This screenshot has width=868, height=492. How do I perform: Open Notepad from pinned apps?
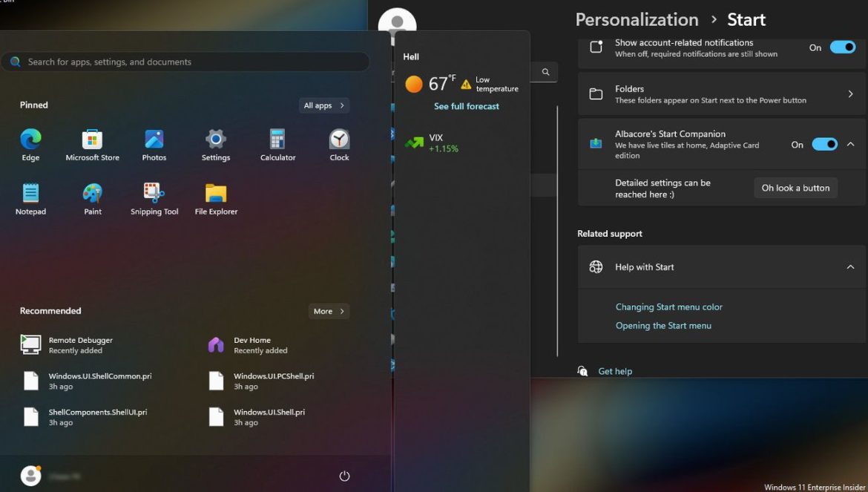coord(30,199)
